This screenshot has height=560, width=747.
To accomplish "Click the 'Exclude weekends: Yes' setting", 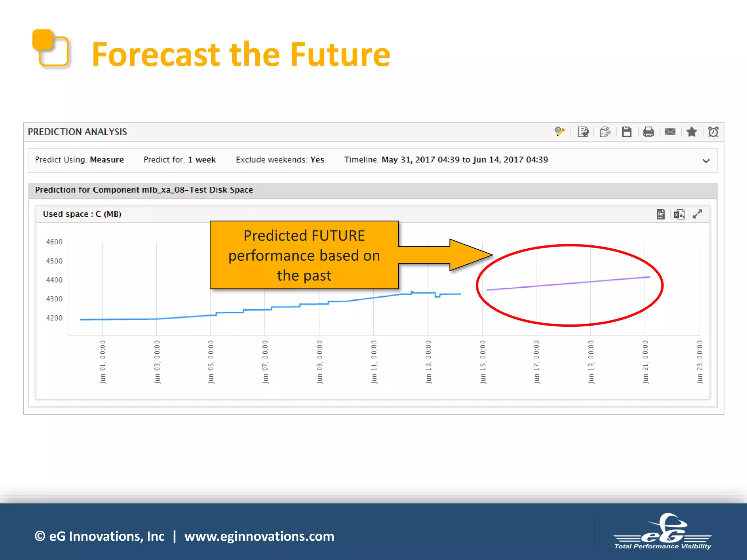I will pyautogui.click(x=280, y=160).
